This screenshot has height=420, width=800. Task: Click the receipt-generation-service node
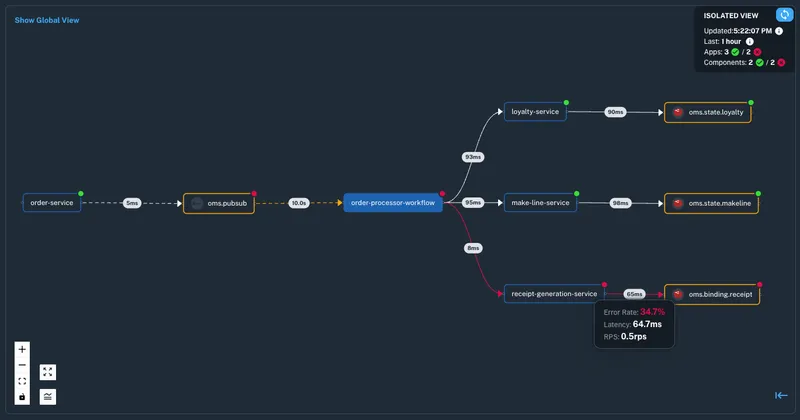click(x=553, y=294)
